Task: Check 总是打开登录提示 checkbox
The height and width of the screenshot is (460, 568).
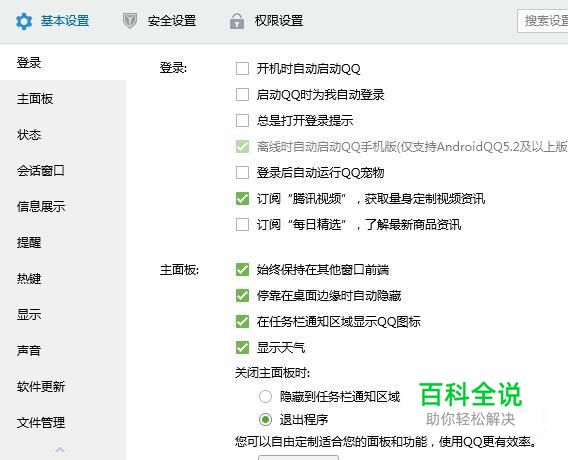Action: 242,121
